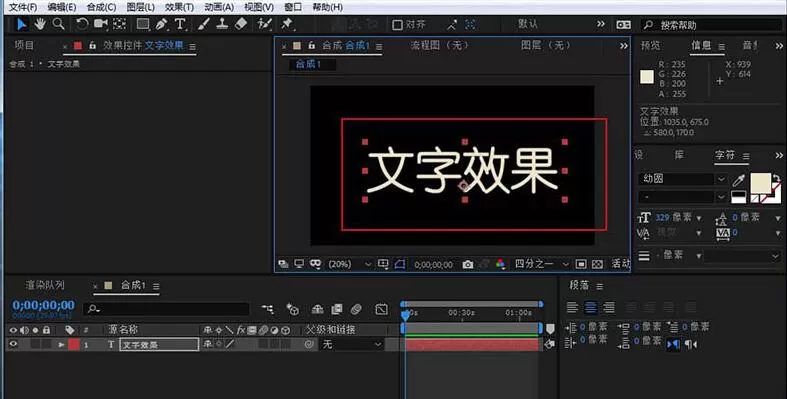Pick the eyedropper in character panel

point(739,180)
